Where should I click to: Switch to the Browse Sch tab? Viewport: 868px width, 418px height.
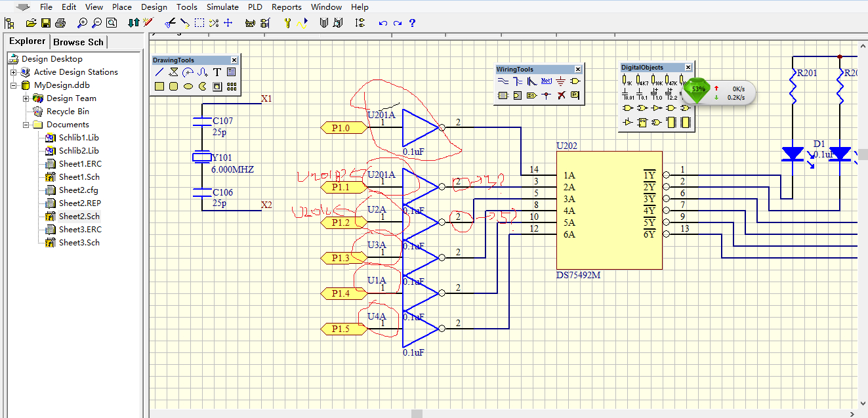click(78, 42)
